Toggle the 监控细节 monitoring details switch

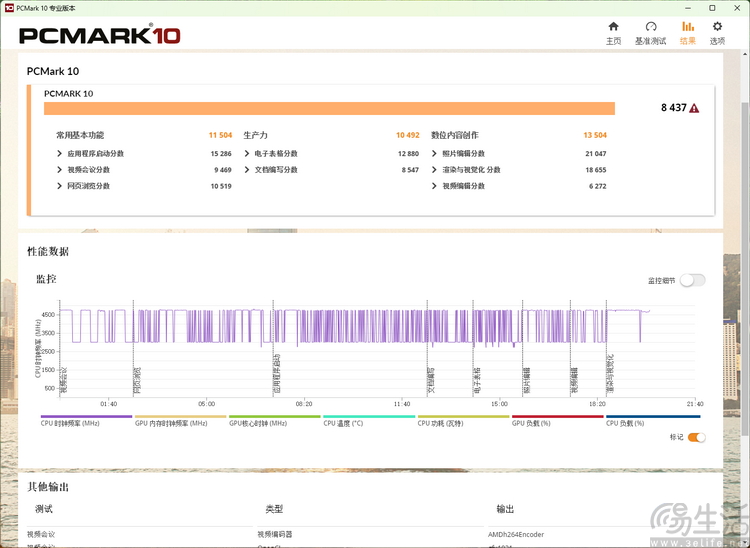[x=693, y=280]
